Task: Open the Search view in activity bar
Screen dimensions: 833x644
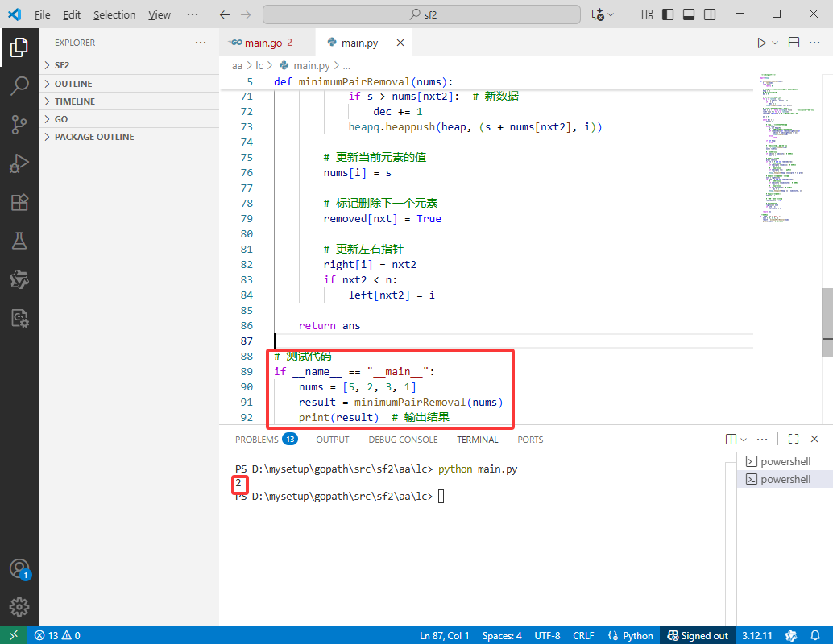Action: (x=19, y=86)
